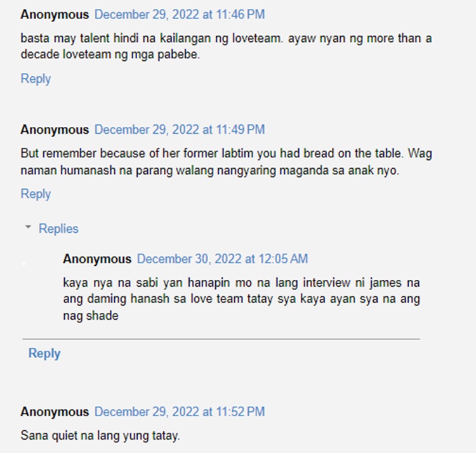Click the reply starting 'kaya nya na sabi'
This screenshot has height=453, width=476.
241,299
